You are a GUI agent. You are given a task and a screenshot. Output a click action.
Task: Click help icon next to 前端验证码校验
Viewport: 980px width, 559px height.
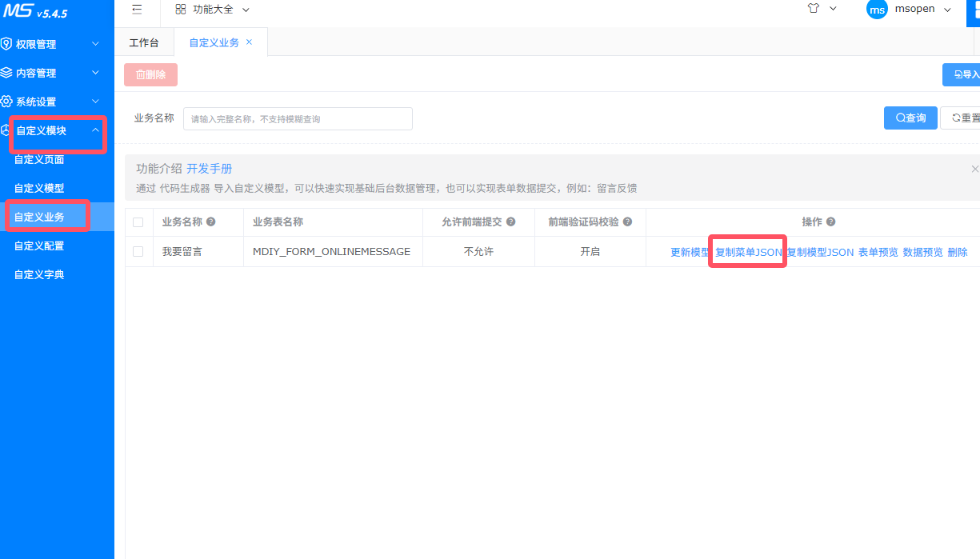[x=627, y=222]
